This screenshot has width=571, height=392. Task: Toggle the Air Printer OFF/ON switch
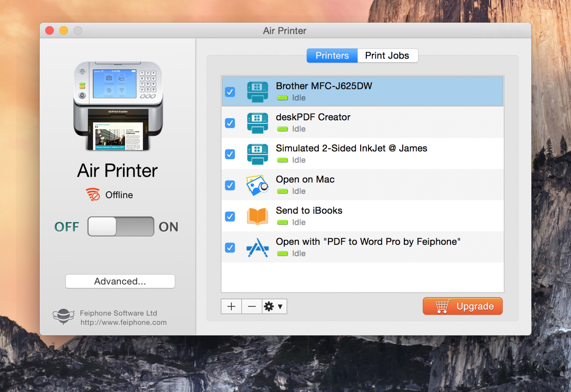coord(121,226)
